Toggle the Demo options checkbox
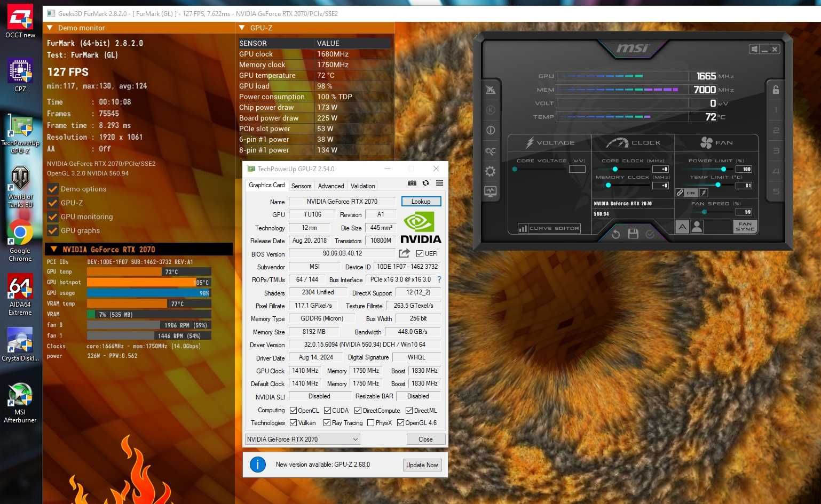Image resolution: width=821 pixels, height=504 pixels. [x=53, y=189]
